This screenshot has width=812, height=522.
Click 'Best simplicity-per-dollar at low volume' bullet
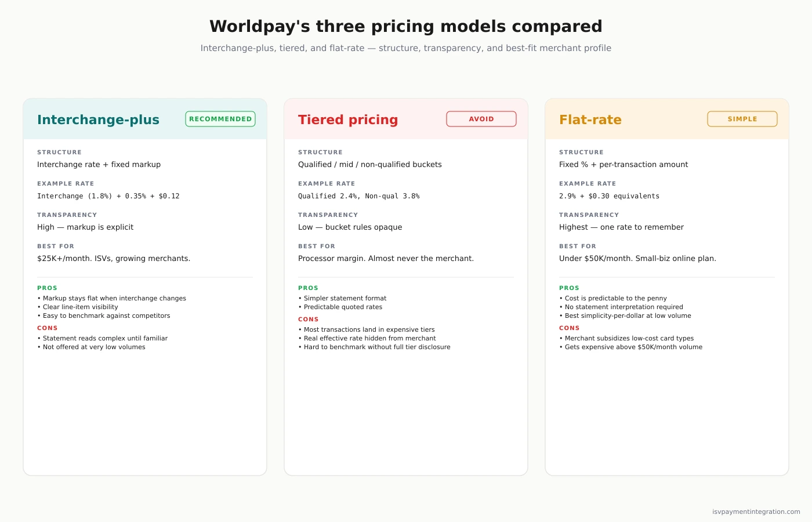(625, 316)
